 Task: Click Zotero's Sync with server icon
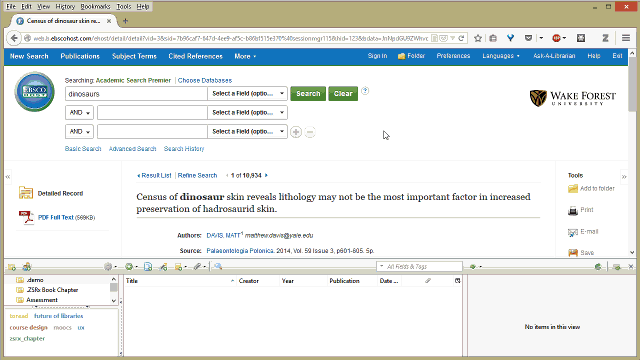(598, 267)
